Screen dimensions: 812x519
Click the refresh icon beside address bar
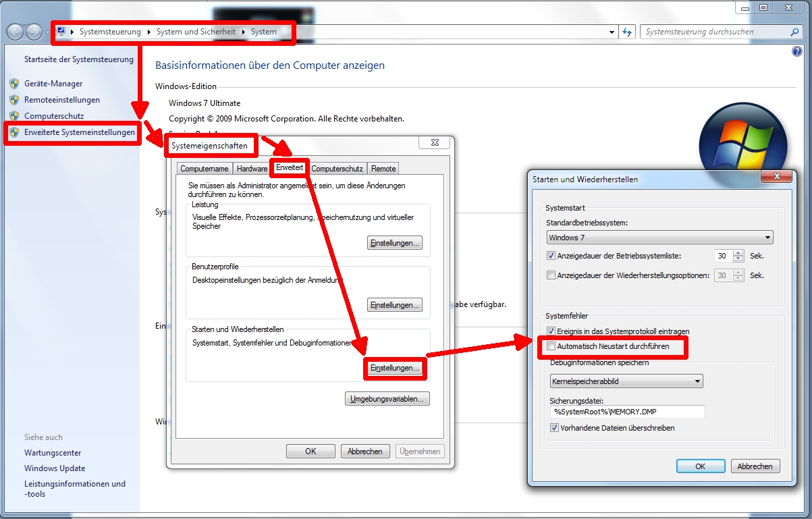(x=628, y=32)
